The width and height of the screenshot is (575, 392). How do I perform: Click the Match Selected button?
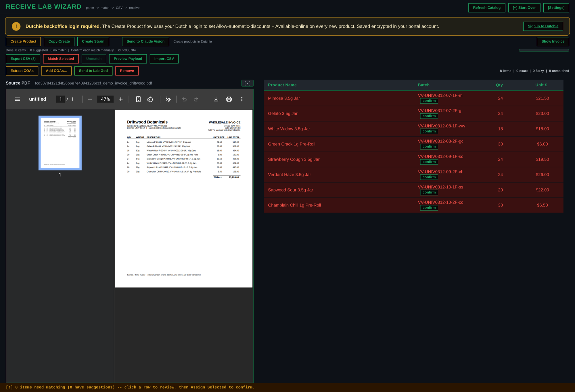[x=61, y=59]
